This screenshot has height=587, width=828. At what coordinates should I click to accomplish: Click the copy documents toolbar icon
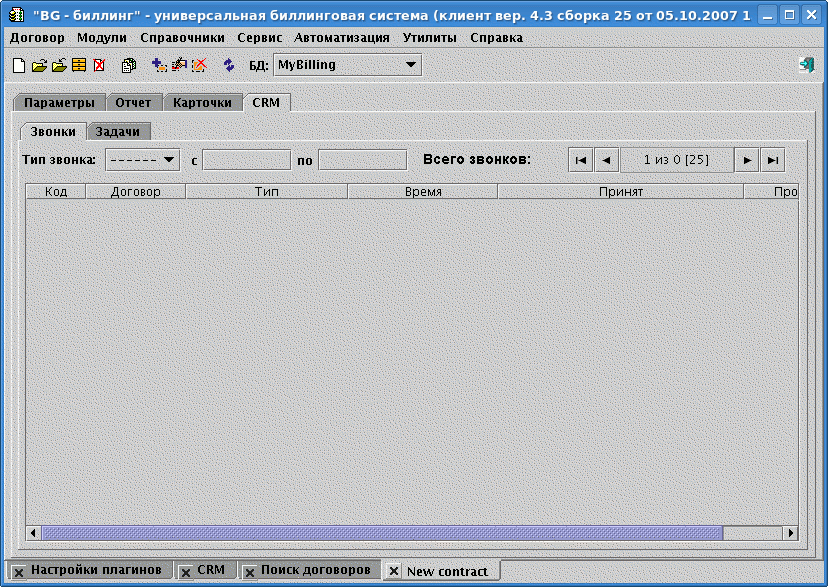click(x=129, y=65)
